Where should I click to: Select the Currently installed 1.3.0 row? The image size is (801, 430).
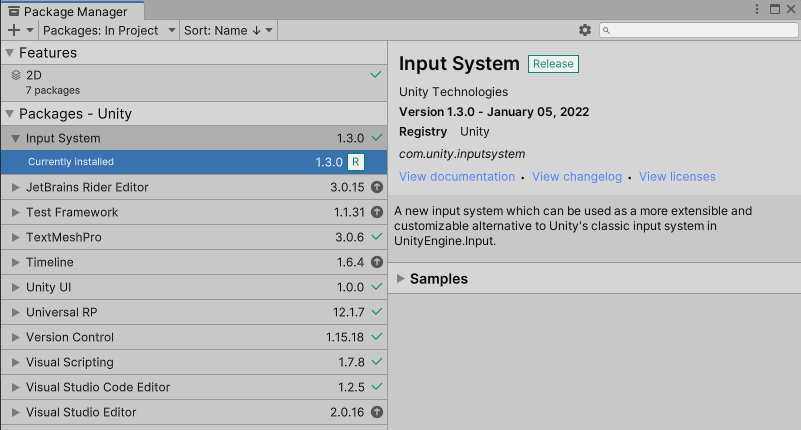(x=194, y=162)
